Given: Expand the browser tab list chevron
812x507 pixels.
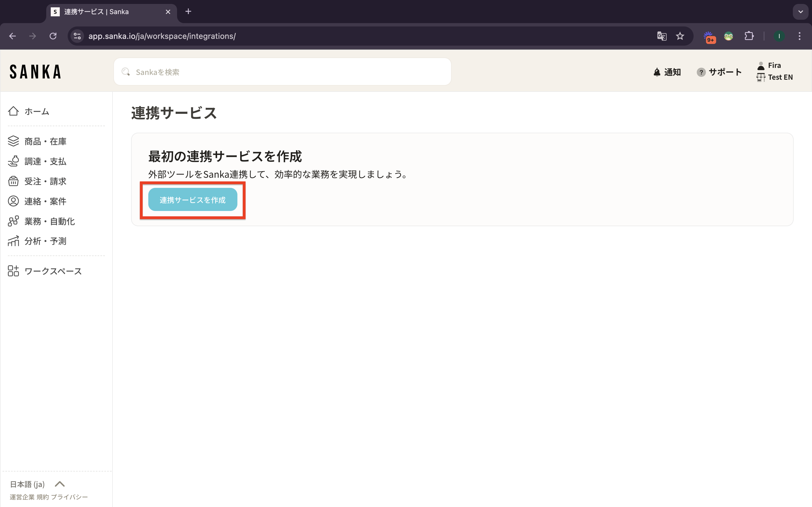Looking at the screenshot, I should pyautogui.click(x=801, y=12).
